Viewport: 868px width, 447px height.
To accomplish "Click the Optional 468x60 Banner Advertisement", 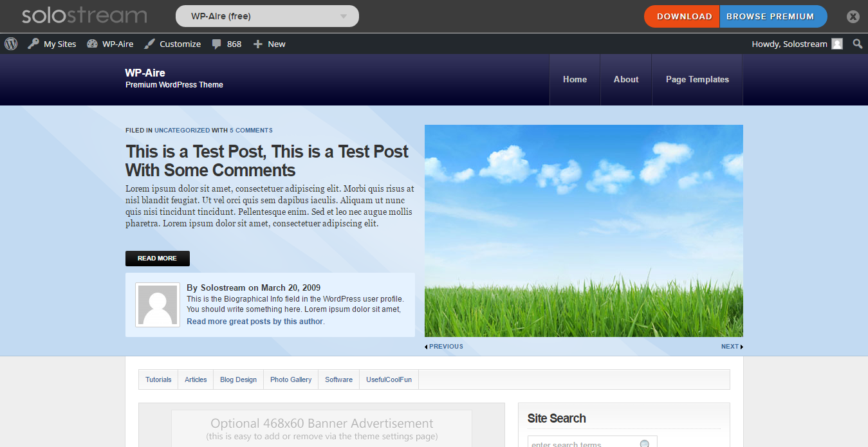I will click(322, 428).
